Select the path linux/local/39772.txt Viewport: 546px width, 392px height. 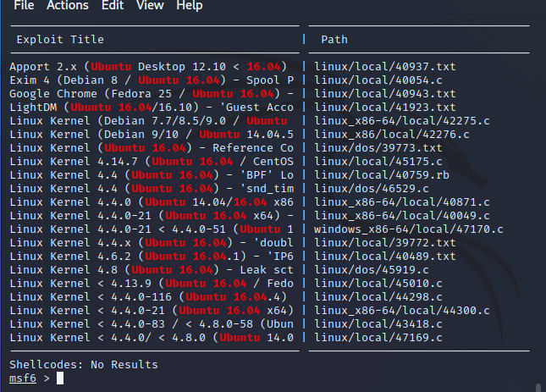click(385, 243)
